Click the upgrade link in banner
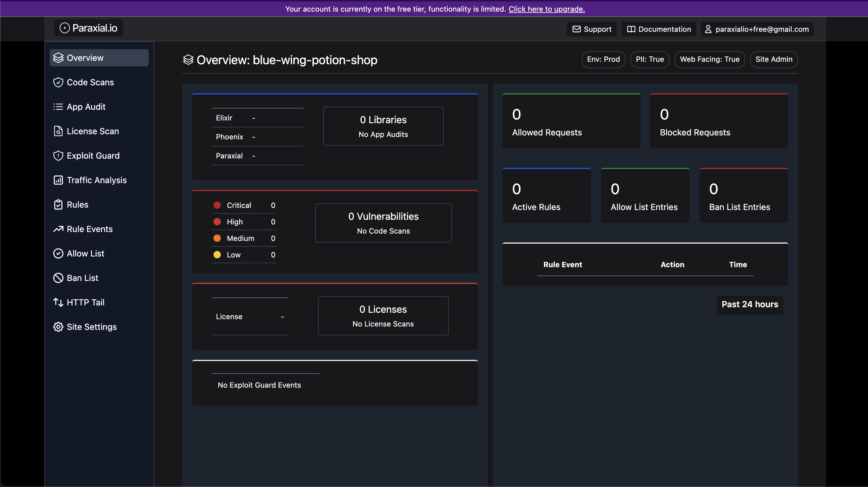The width and height of the screenshot is (868, 487). 546,9
